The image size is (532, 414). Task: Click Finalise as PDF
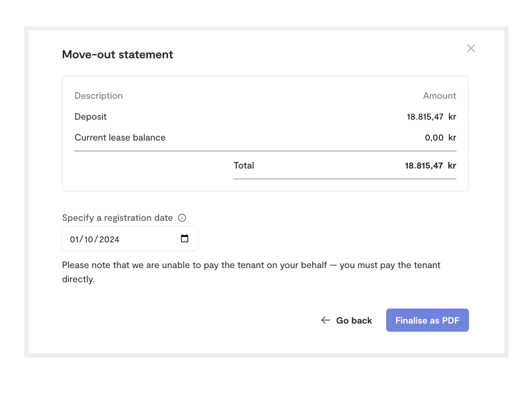(427, 320)
